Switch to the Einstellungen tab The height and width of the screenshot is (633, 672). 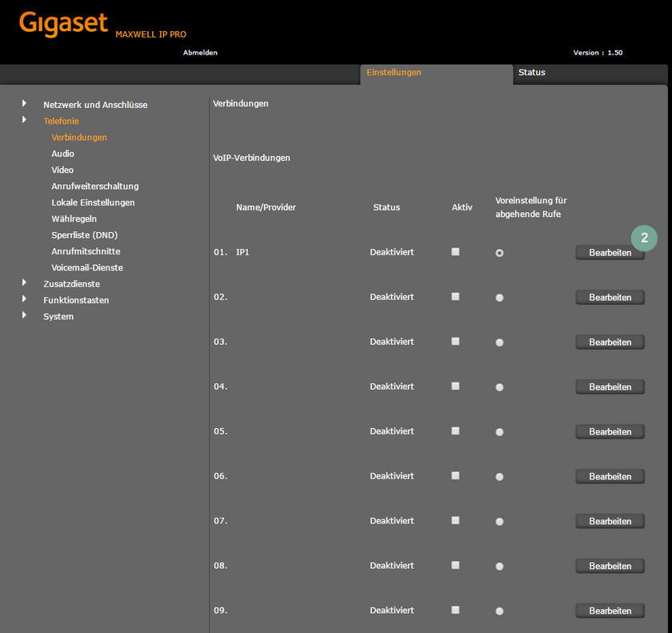[x=394, y=72]
